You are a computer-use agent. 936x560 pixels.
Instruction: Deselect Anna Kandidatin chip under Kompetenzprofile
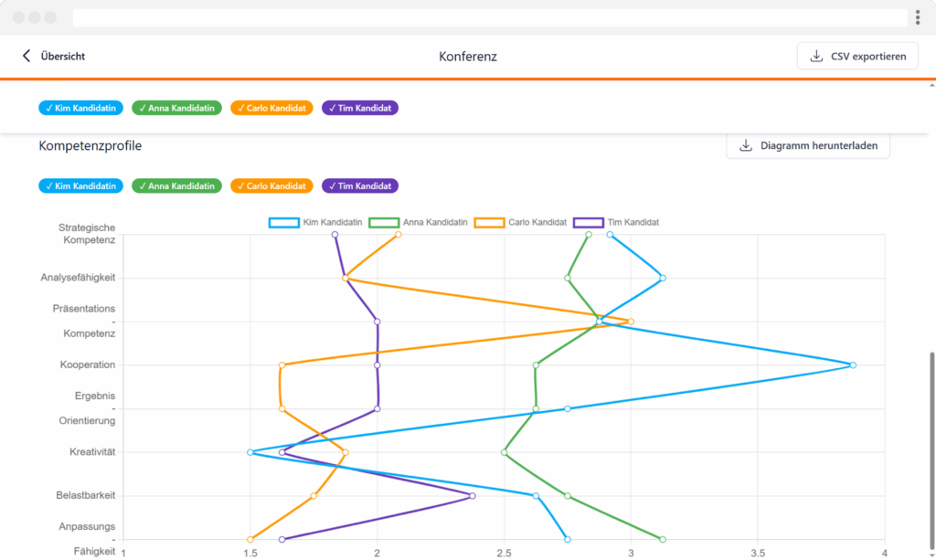[177, 185]
